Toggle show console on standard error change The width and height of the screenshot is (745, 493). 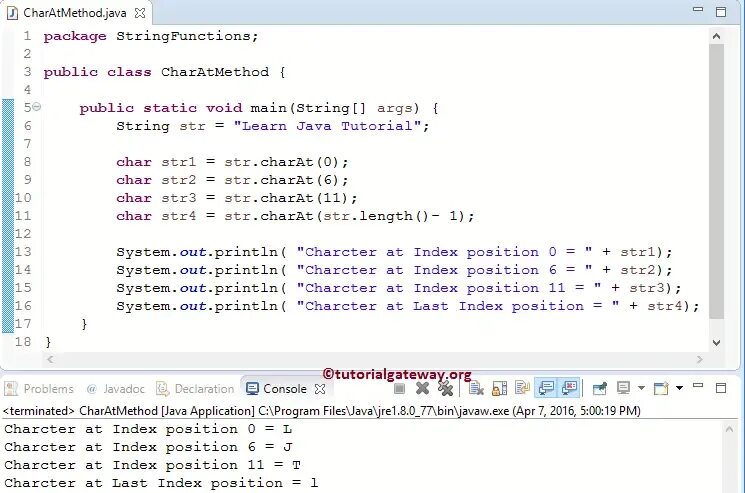(569, 388)
